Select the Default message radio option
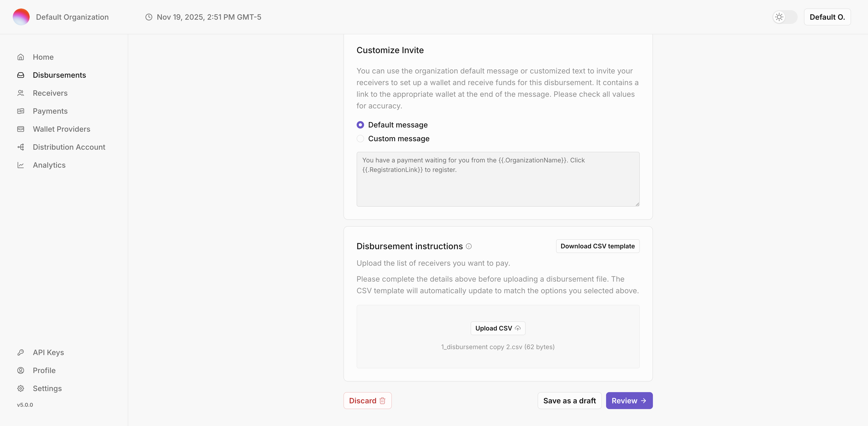868x426 pixels. pyautogui.click(x=360, y=125)
